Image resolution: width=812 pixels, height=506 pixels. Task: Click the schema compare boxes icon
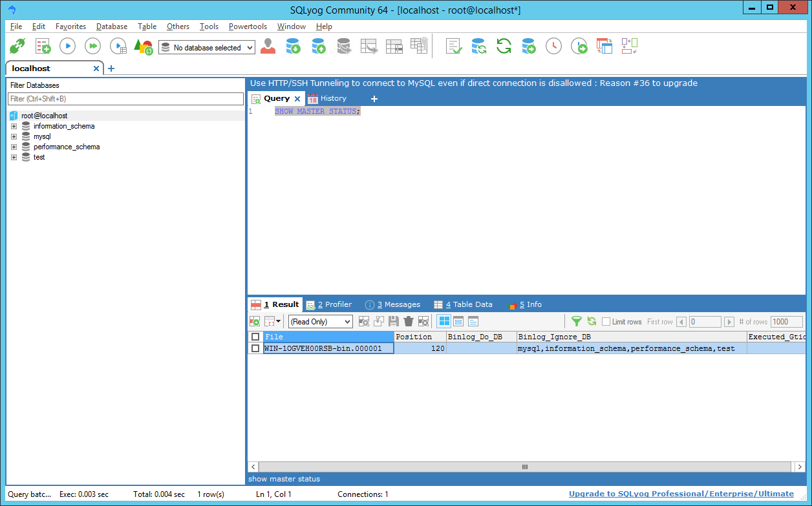[x=630, y=47]
